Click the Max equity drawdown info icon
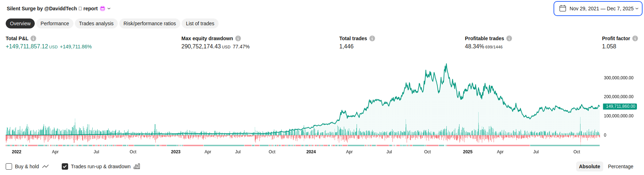644x175 pixels. pyautogui.click(x=238, y=38)
